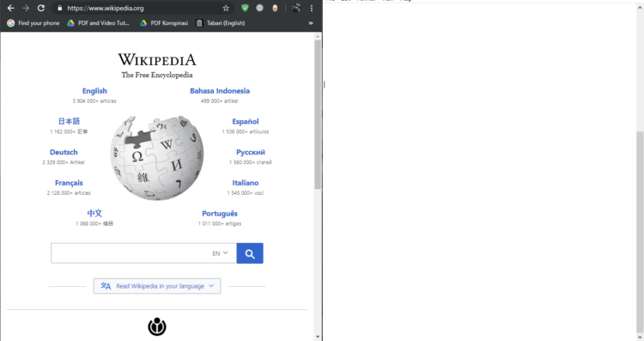
Task: Click the Wikipedia puzzle globe logo
Action: [x=157, y=158]
